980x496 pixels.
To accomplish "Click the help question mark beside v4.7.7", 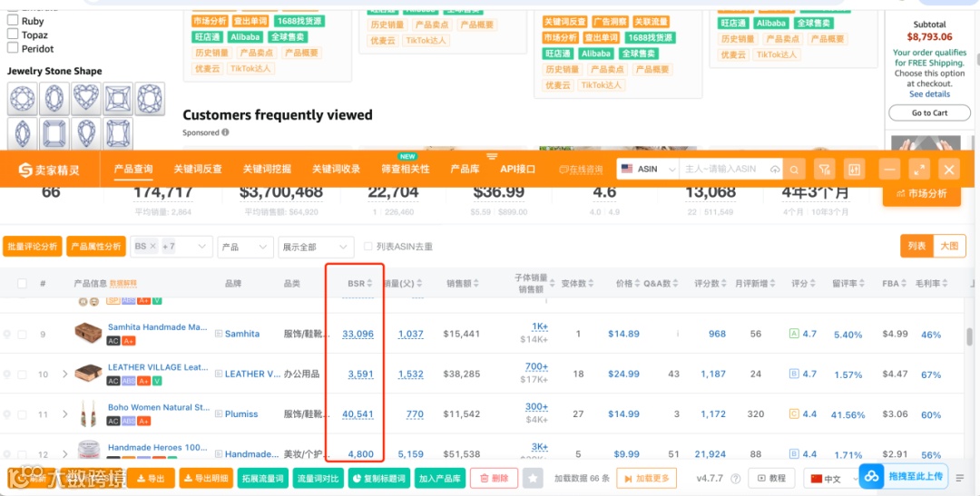I will coord(736,479).
